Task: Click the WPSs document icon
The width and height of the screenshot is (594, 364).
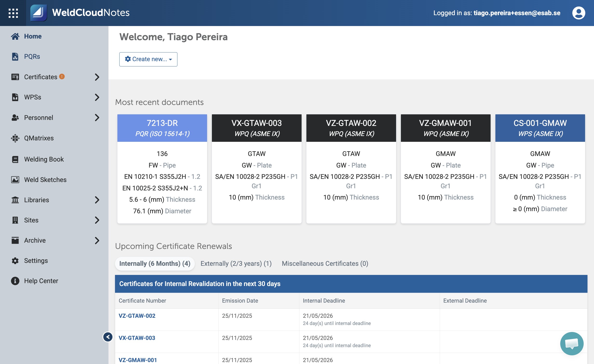Action: [15, 97]
